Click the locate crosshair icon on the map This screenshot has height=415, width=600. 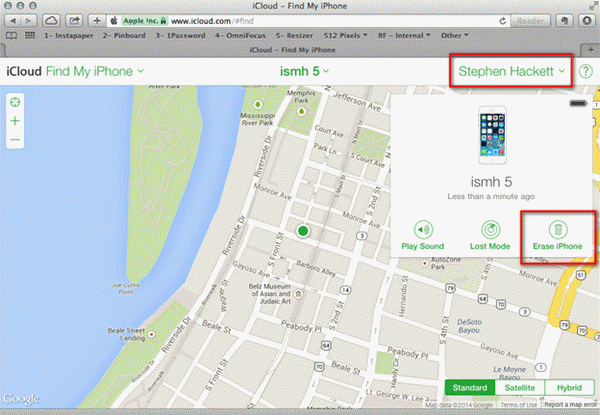[15, 102]
